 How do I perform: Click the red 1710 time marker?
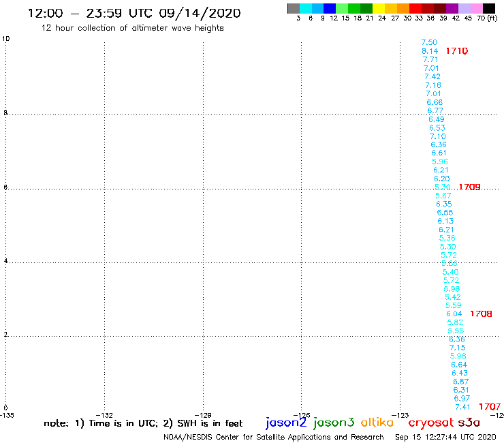[x=457, y=51]
